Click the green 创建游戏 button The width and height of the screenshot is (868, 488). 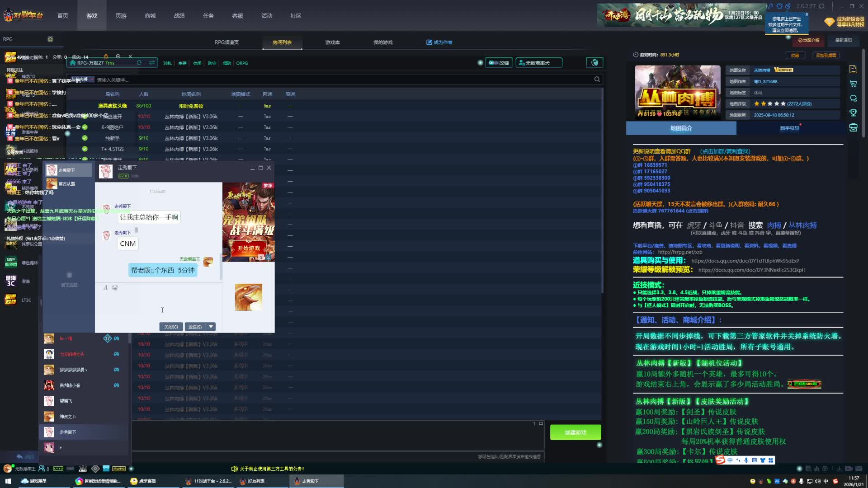click(575, 432)
